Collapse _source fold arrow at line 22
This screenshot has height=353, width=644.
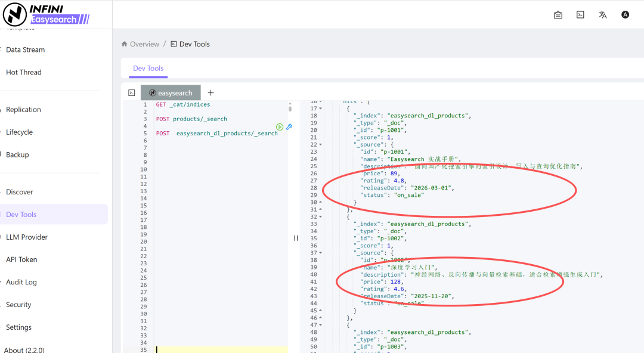tap(320, 145)
